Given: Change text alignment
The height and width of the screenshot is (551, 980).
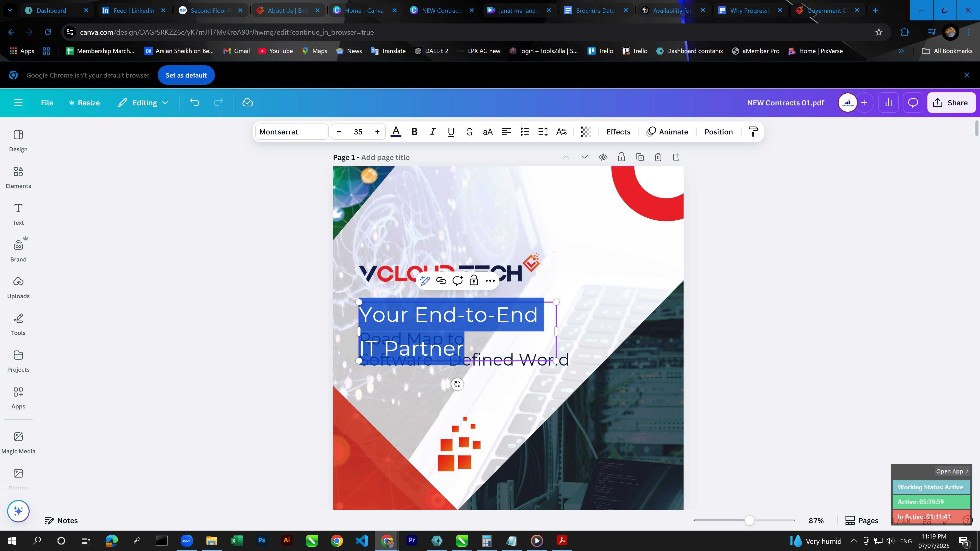Looking at the screenshot, I should [506, 132].
